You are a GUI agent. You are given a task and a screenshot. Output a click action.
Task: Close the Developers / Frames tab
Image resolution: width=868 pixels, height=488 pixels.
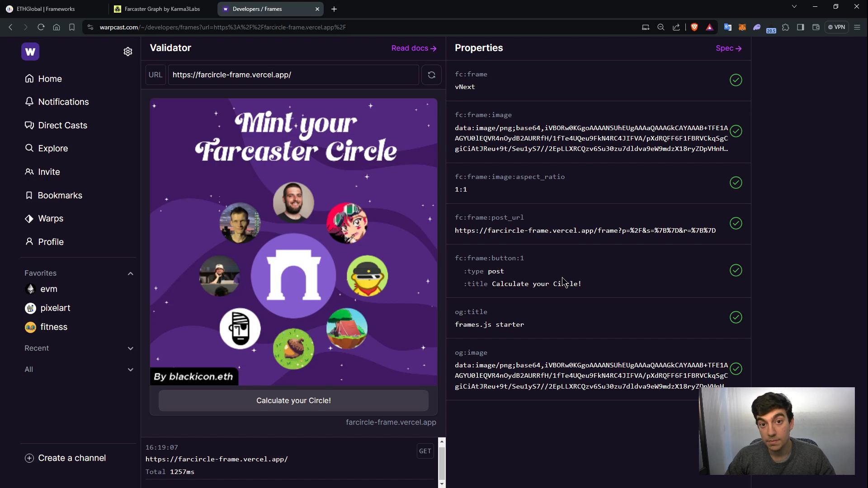[x=317, y=9]
